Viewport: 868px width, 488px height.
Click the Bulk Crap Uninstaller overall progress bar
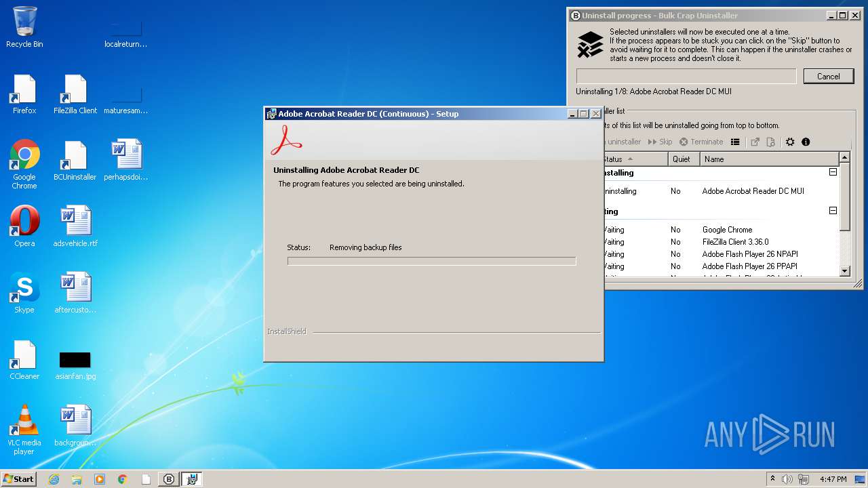pos(686,77)
